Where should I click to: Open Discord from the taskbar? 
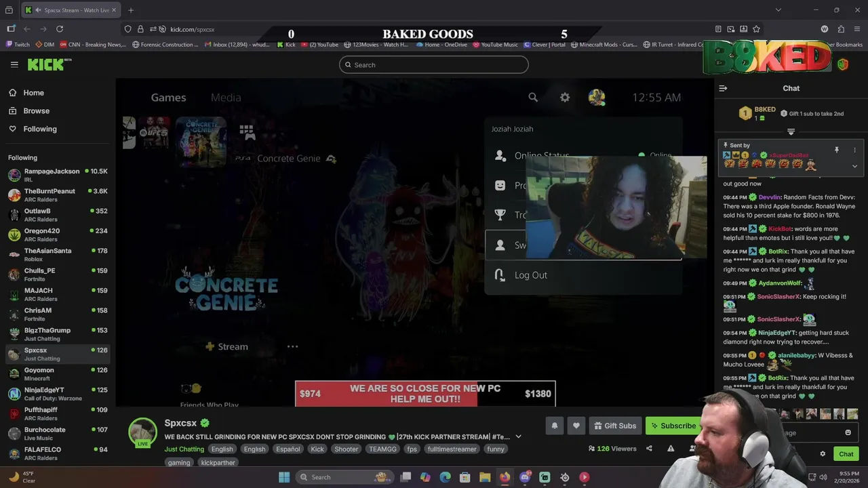click(x=525, y=477)
